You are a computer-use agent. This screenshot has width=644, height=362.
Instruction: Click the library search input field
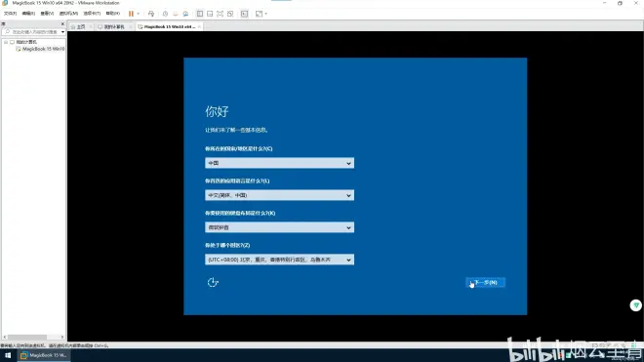point(34,31)
